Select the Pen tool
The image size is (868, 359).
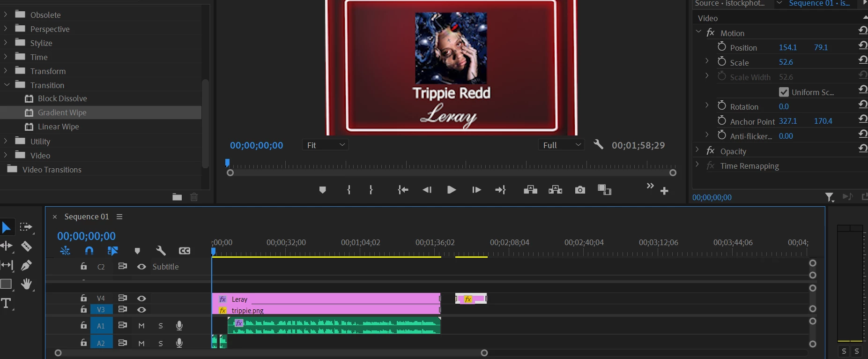tap(27, 265)
